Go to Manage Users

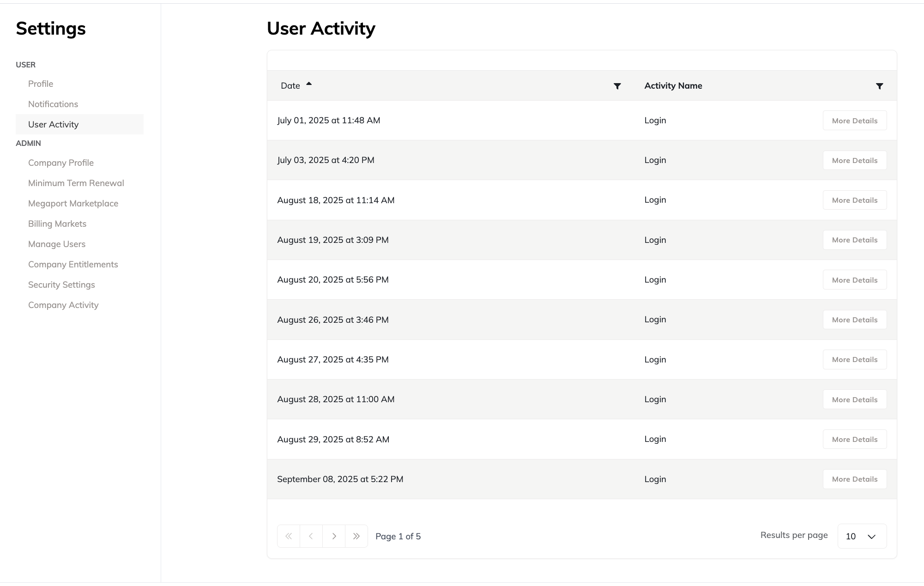(x=57, y=244)
